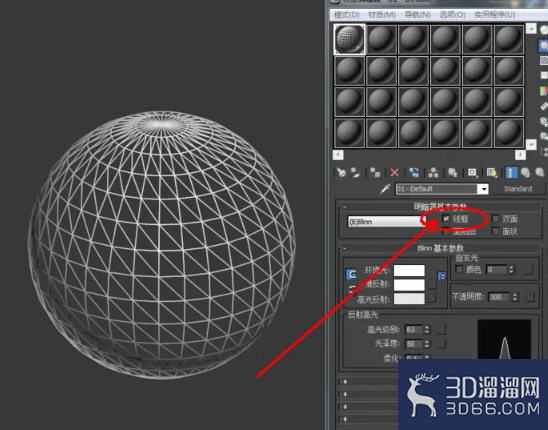Enable the 自发光 颜色 checkbox
The image size is (548, 430).
459,269
